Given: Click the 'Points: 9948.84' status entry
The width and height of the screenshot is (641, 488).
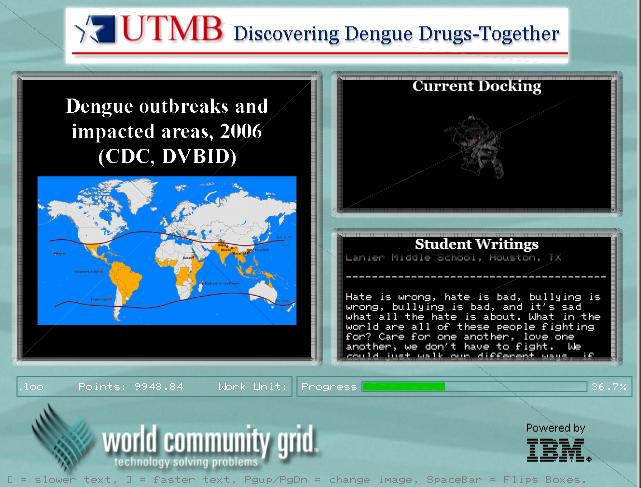Looking at the screenshot, I should click(131, 387).
